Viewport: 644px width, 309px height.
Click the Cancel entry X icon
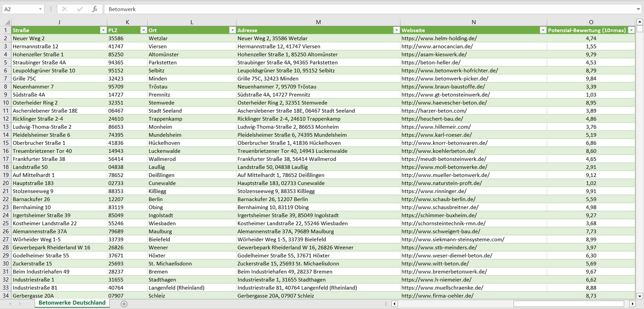pos(65,9)
